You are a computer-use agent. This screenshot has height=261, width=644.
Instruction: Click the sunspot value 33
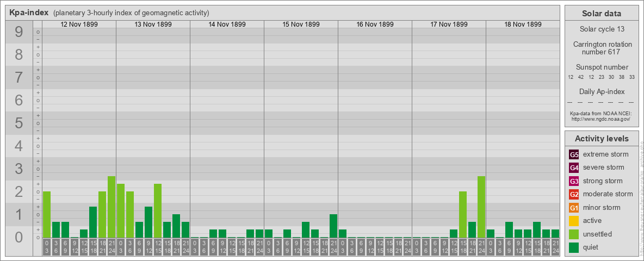coord(631,77)
